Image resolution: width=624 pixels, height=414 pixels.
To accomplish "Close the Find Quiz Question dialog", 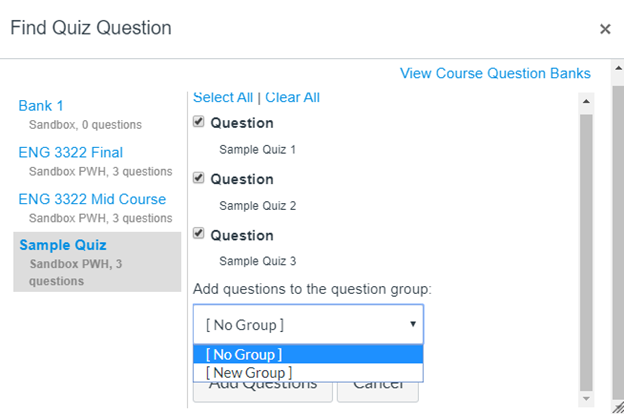I will pyautogui.click(x=605, y=29).
